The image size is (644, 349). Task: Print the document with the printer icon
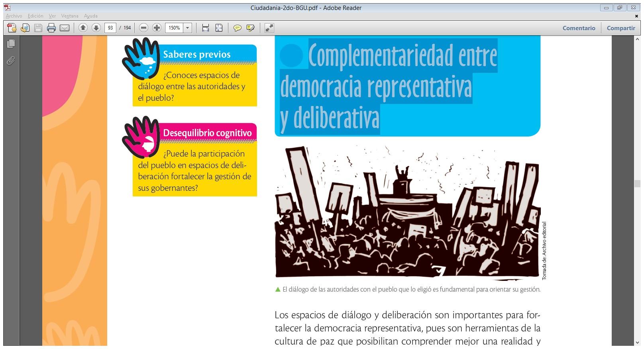point(51,28)
